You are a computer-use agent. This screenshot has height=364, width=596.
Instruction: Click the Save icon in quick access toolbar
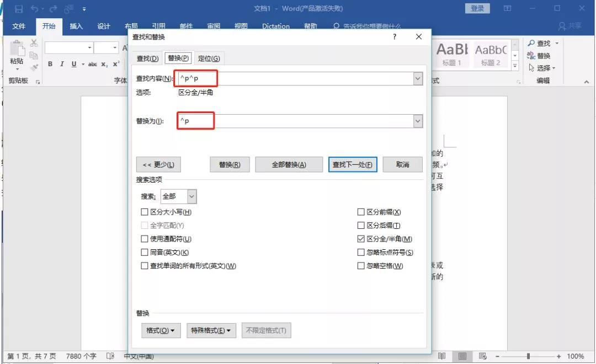point(19,9)
